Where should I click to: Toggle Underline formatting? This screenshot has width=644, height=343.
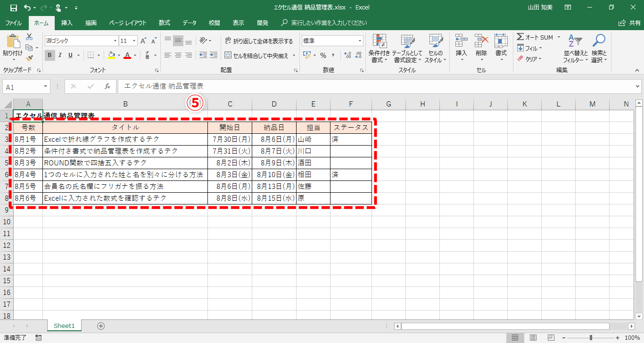pos(71,55)
